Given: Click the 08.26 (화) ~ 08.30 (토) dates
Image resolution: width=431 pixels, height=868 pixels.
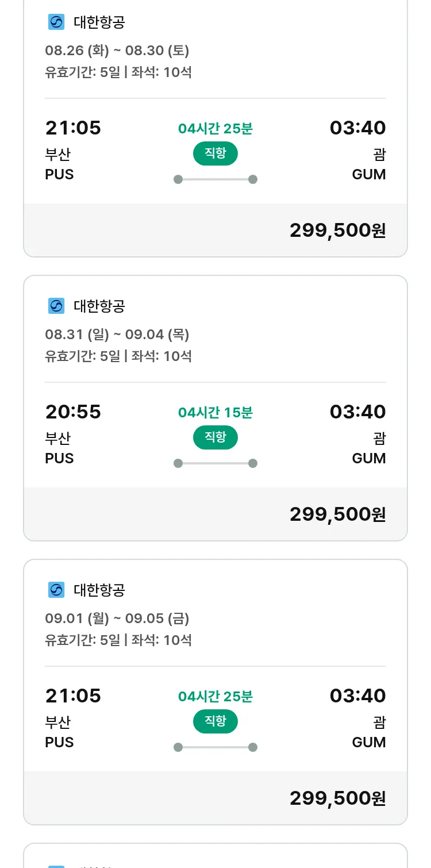Looking at the screenshot, I should click(x=117, y=51).
